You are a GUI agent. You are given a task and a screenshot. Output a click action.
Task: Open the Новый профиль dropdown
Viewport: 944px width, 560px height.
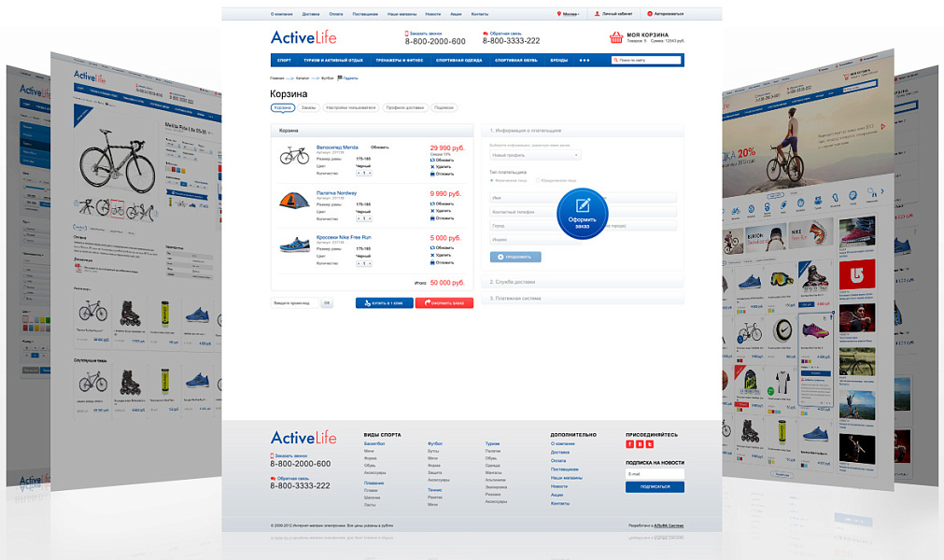coord(536,155)
